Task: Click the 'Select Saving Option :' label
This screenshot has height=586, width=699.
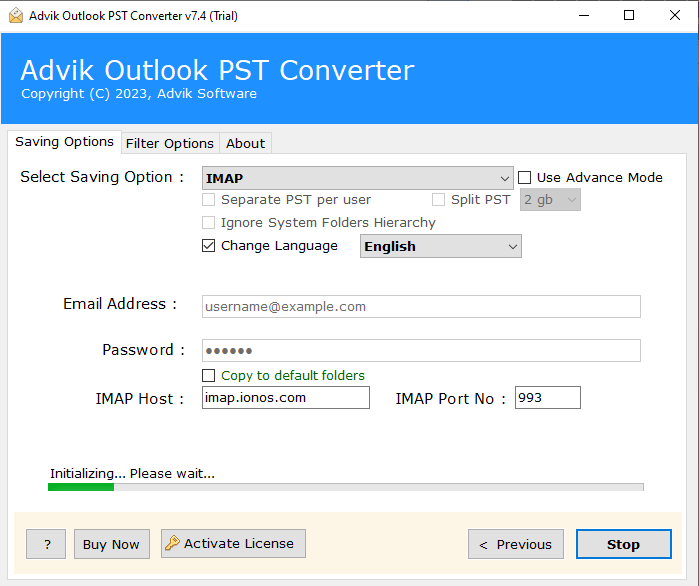Action: pos(102,177)
